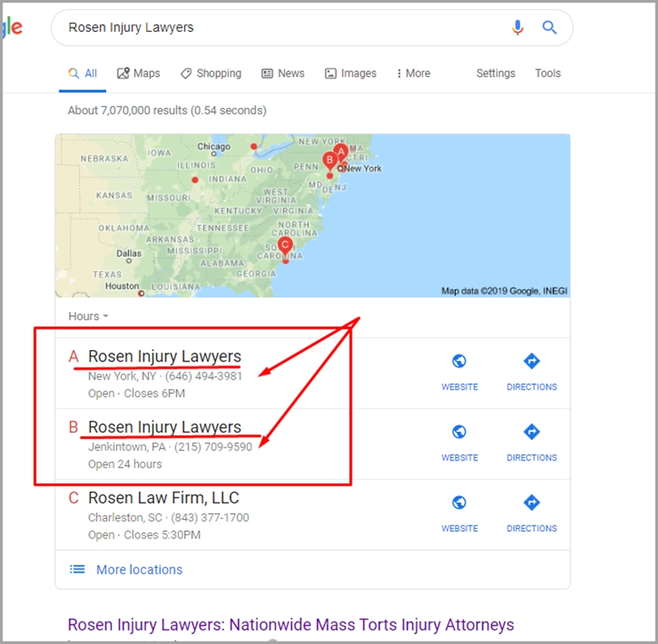Image resolution: width=658 pixels, height=644 pixels.
Task: Get directions to Rosen Law Firm Charleston
Action: click(531, 512)
